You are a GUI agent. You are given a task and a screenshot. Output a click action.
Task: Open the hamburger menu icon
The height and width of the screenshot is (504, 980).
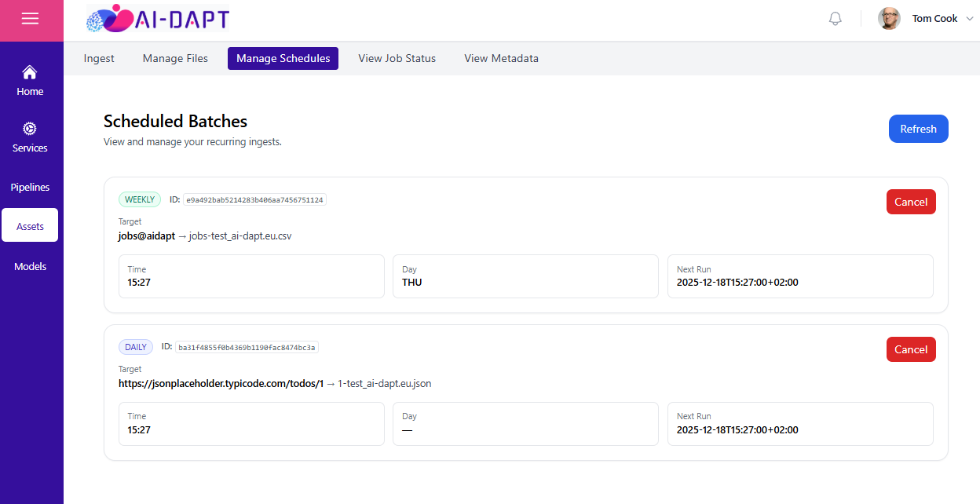click(x=30, y=19)
